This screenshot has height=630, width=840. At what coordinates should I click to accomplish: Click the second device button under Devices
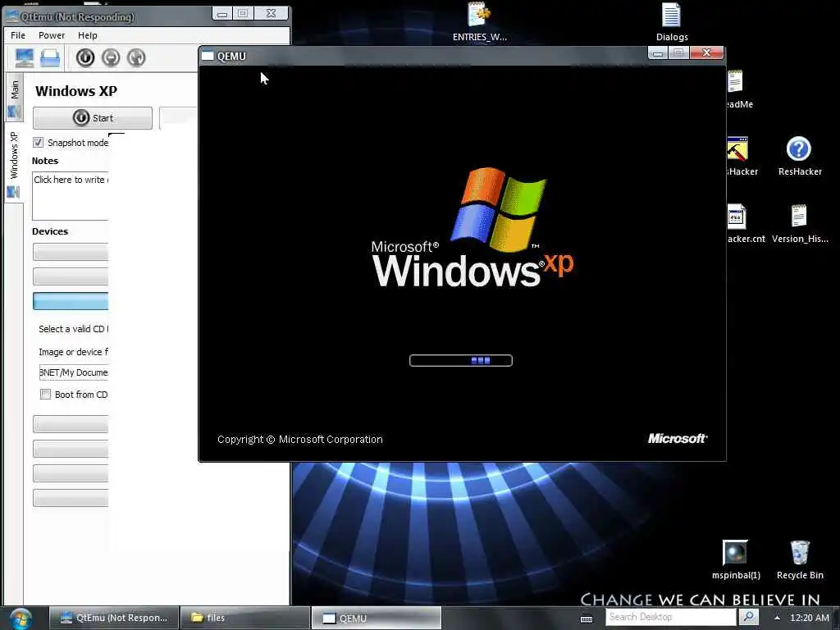coord(71,276)
